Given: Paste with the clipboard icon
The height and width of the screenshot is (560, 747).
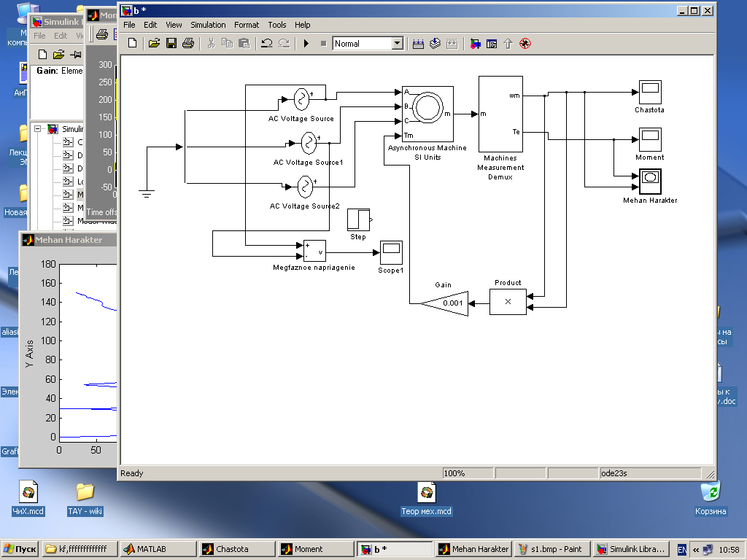Looking at the screenshot, I should coord(244,43).
